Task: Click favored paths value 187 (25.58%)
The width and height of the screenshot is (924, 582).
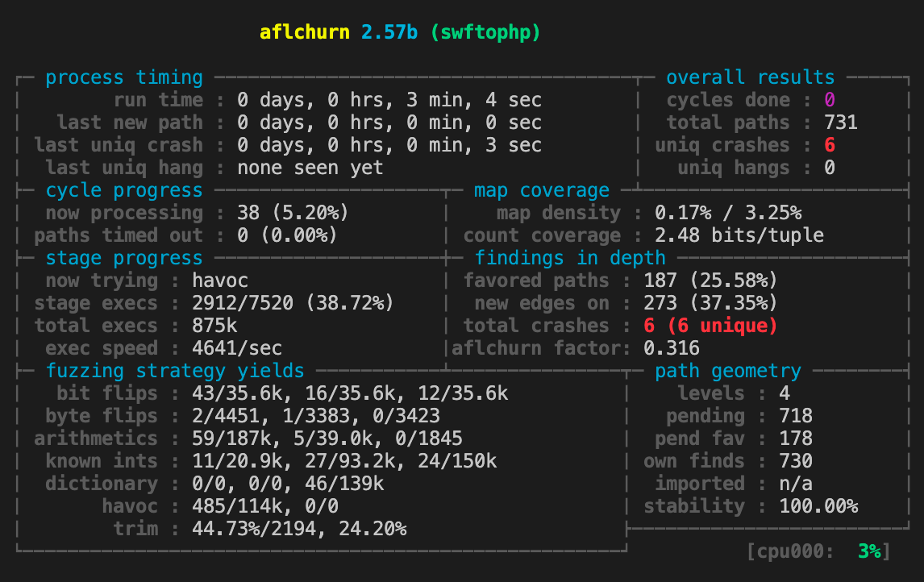Action: click(710, 281)
